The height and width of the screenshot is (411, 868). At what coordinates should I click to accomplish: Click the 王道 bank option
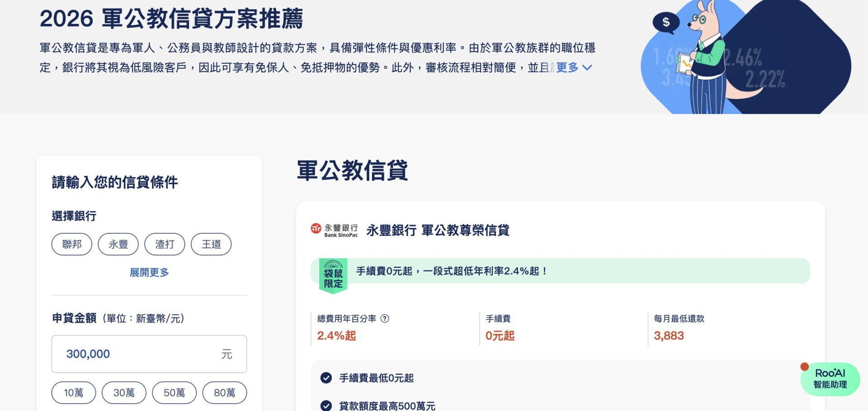211,244
